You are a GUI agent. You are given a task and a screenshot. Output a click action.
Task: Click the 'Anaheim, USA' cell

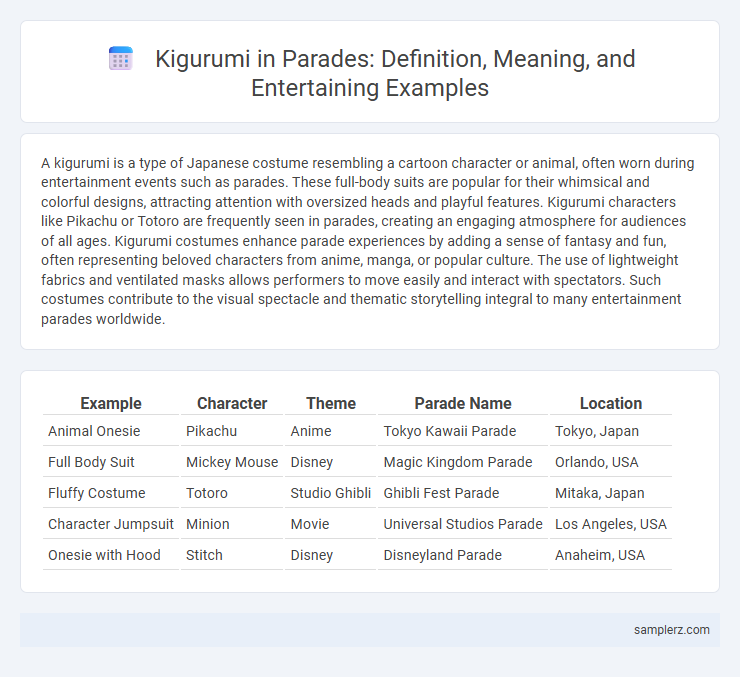click(x=611, y=555)
